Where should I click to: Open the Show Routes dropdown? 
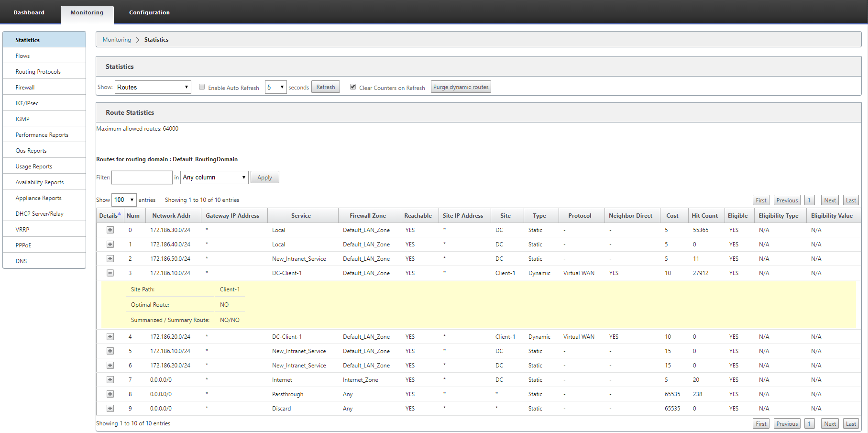(153, 87)
